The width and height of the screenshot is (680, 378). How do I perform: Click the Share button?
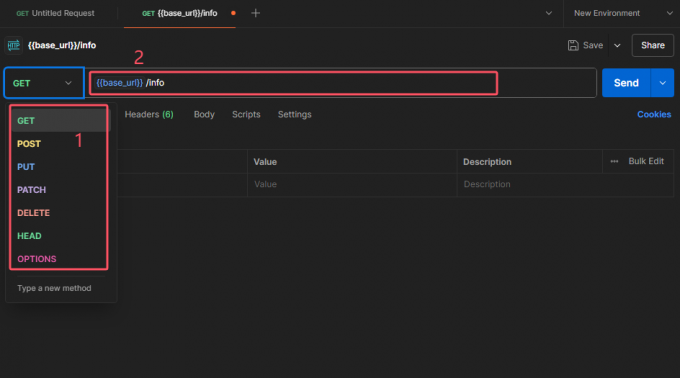click(653, 46)
